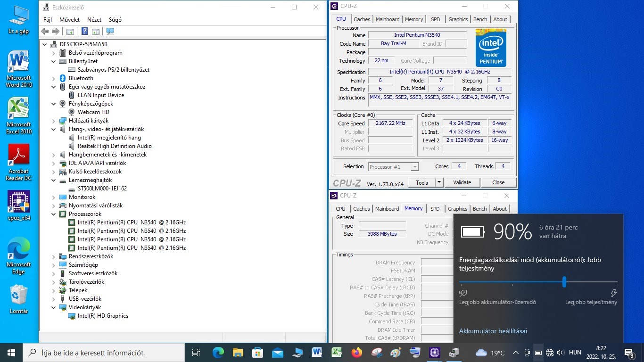Screen dimensions: 644x362
Task: Open Microsoft Word 2010 desktop shortcut
Action: [19, 69]
